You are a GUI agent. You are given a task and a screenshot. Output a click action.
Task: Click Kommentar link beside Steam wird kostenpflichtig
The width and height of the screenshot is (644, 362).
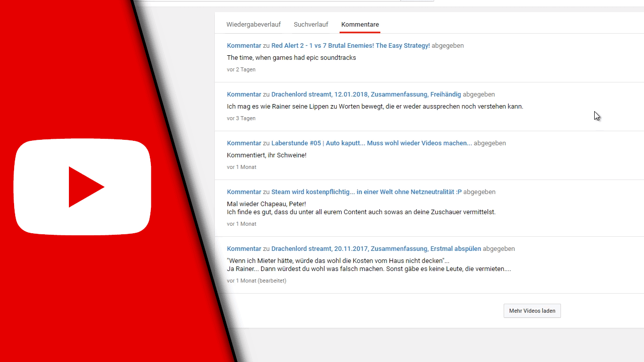coord(244,192)
